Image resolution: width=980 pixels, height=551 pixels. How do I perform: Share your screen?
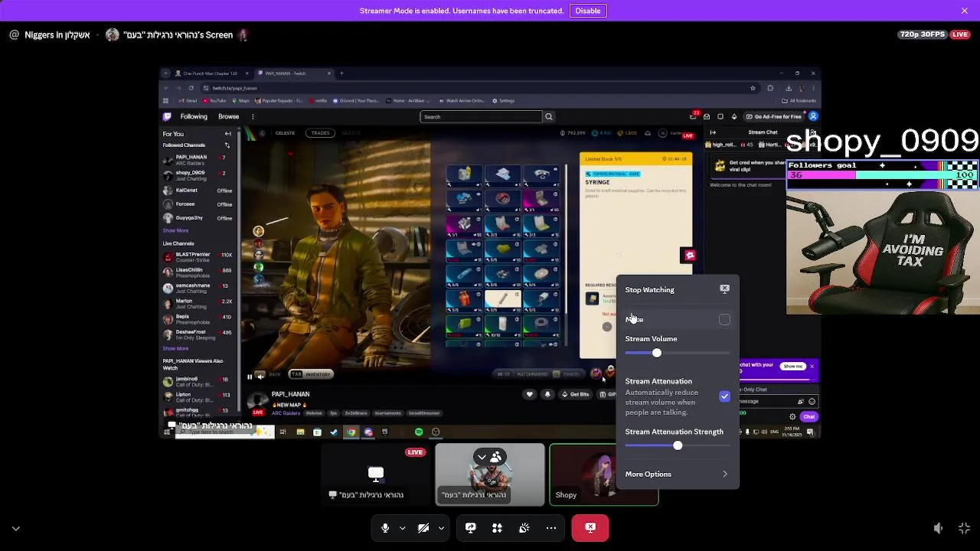pyautogui.click(x=470, y=528)
